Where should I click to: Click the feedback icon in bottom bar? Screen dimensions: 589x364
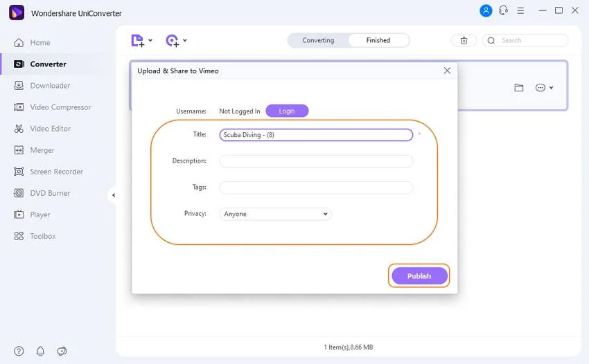tap(62, 351)
